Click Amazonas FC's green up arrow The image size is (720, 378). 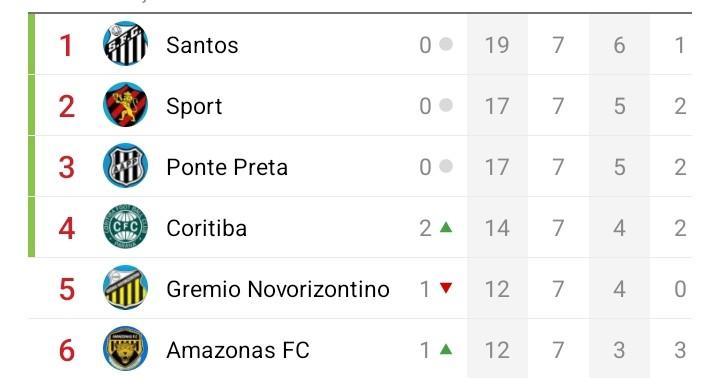click(x=446, y=350)
